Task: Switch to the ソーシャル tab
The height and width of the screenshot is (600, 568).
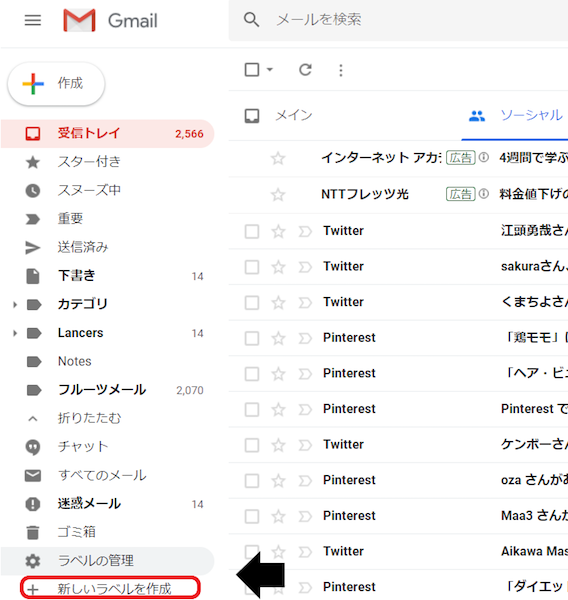Action: click(516, 116)
